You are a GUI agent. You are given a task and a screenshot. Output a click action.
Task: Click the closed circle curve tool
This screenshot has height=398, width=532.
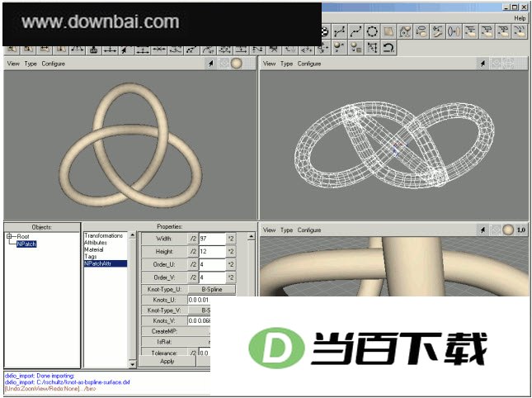(x=372, y=32)
